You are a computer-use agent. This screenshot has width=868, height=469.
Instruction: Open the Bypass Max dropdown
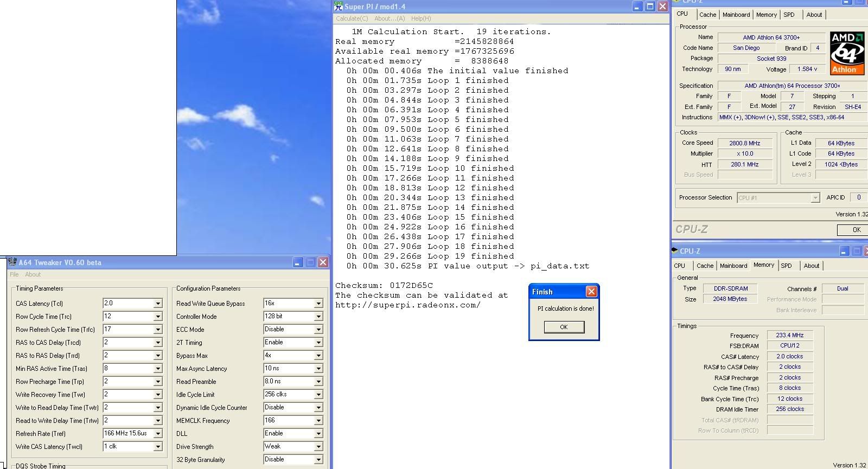click(x=318, y=356)
